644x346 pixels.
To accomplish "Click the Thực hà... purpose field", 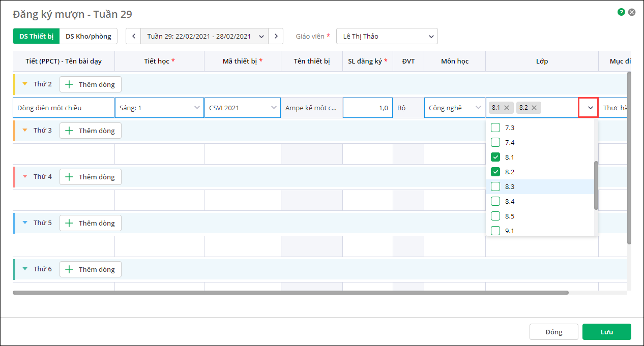I will pos(614,108).
